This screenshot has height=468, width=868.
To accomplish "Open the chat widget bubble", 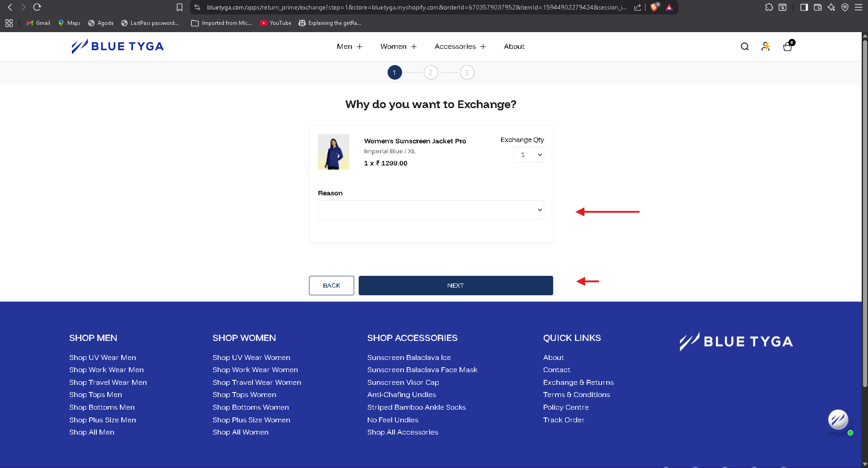I will coord(838,420).
